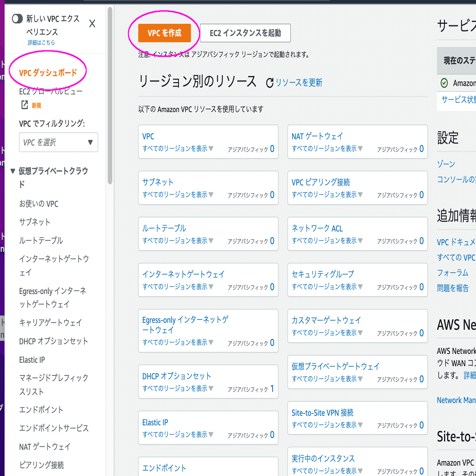This screenshot has height=476, width=476.
Task: Open Elastic IP in the sidebar
Action: pyautogui.click(x=32, y=360)
